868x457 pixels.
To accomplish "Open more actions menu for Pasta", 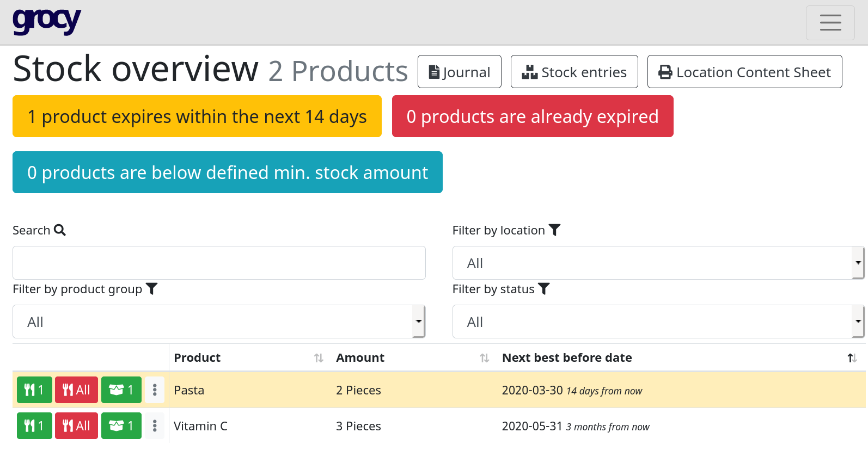I will click(155, 390).
